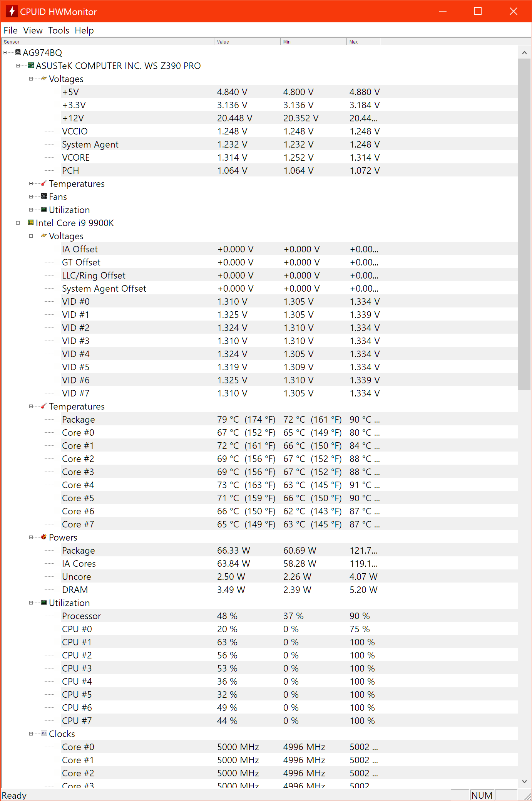The height and width of the screenshot is (801, 532).
Task: Click the CPU Voltages lightning icon
Action: tap(44, 236)
